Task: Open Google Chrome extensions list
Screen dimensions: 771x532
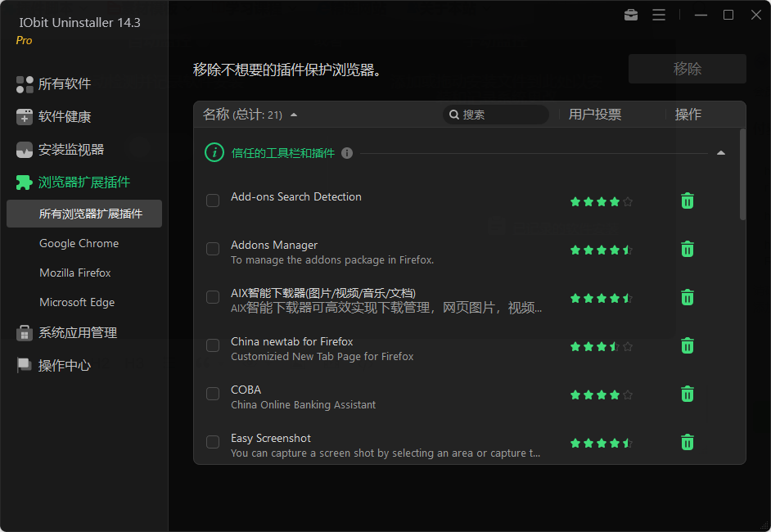Action: (x=79, y=243)
